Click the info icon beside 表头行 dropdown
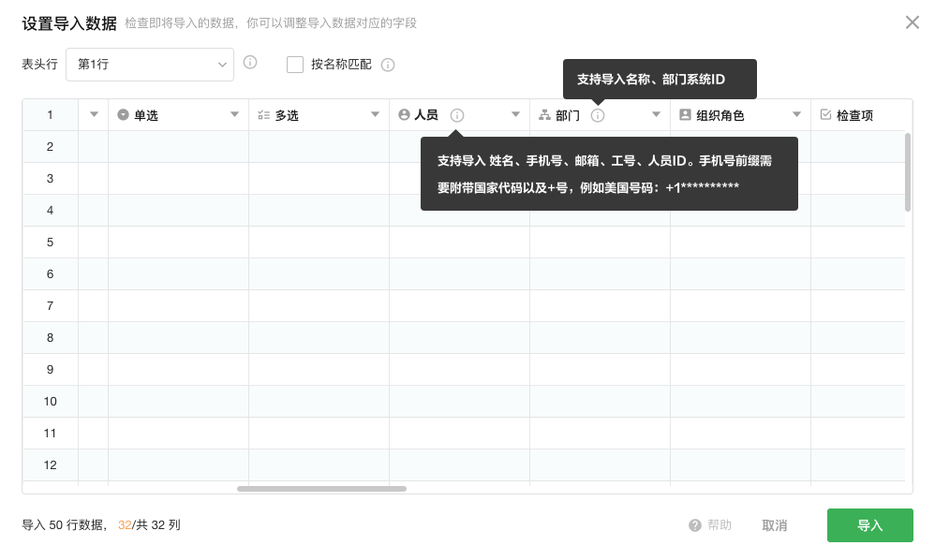The image size is (935, 560). click(250, 63)
